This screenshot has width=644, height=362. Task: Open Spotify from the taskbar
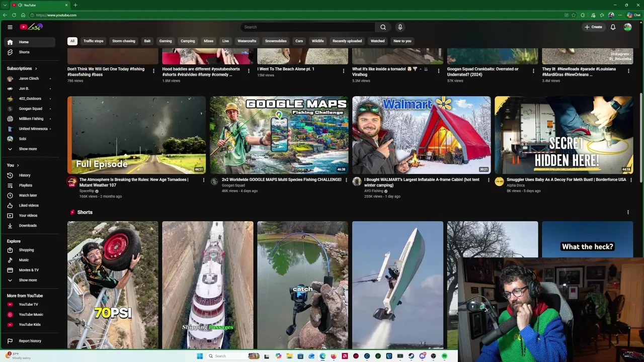point(444,356)
